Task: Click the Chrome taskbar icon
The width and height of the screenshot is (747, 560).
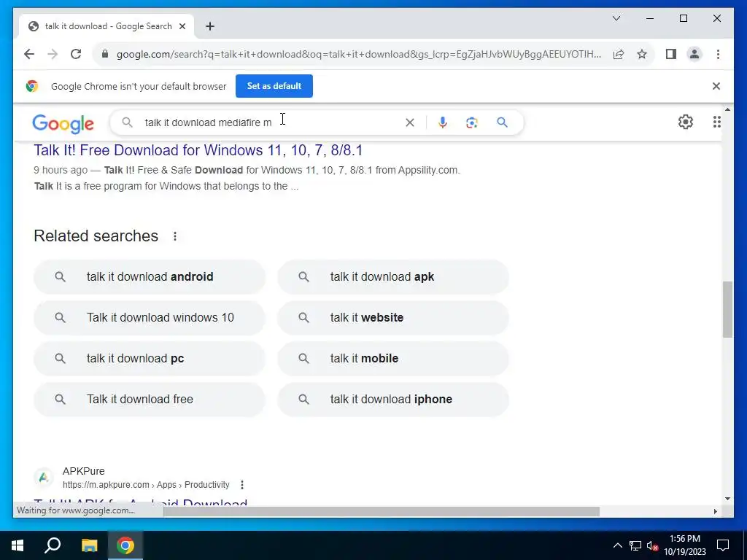Action: coord(125,545)
